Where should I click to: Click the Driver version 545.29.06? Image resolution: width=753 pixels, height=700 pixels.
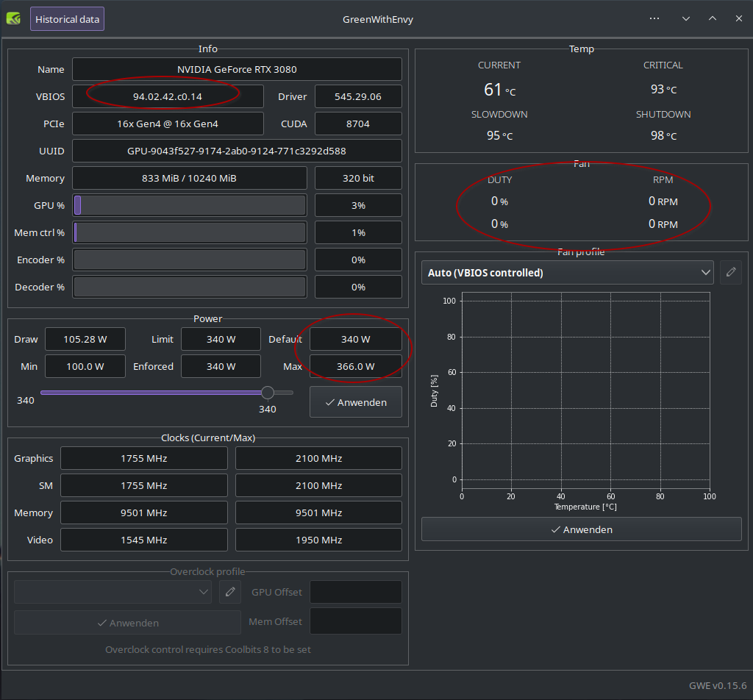coord(358,96)
